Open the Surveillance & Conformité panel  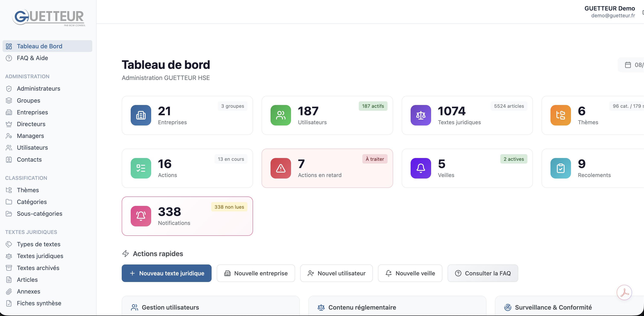[569, 306]
